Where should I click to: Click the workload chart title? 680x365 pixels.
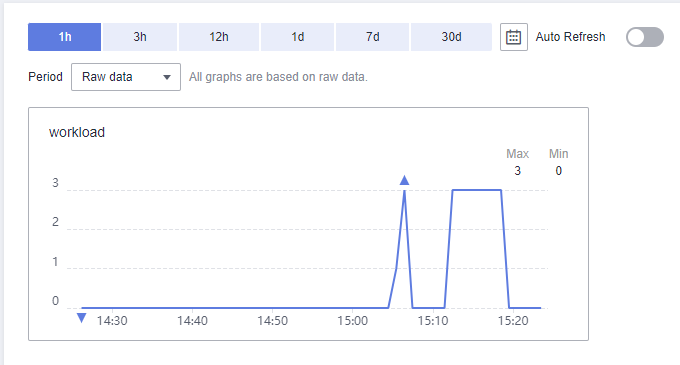[x=77, y=132]
